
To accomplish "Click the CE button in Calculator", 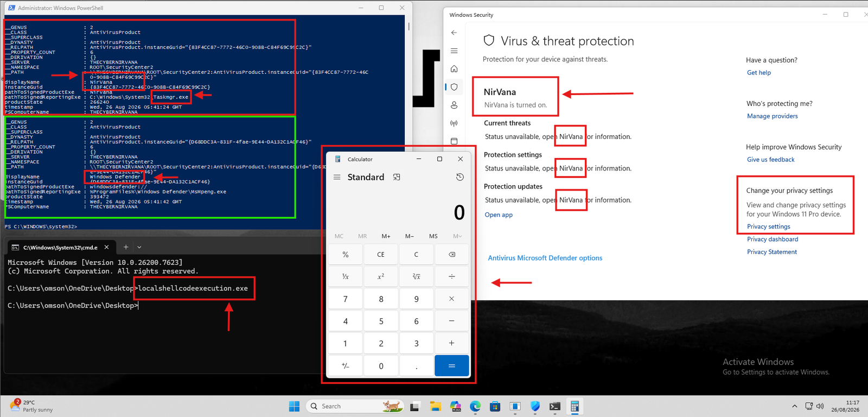I will point(381,254).
